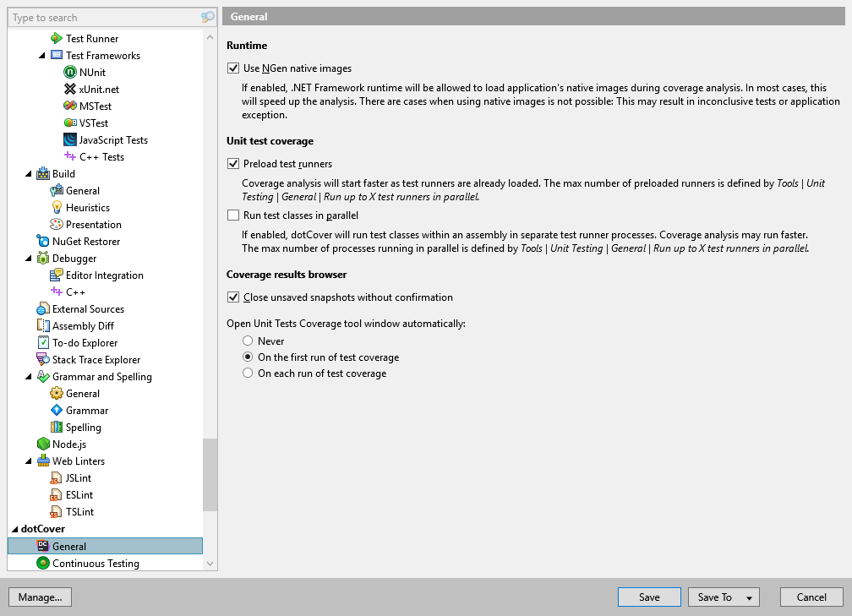Viewport: 852px width, 616px height.
Task: Click the tree scroll up arrow
Action: click(210, 37)
